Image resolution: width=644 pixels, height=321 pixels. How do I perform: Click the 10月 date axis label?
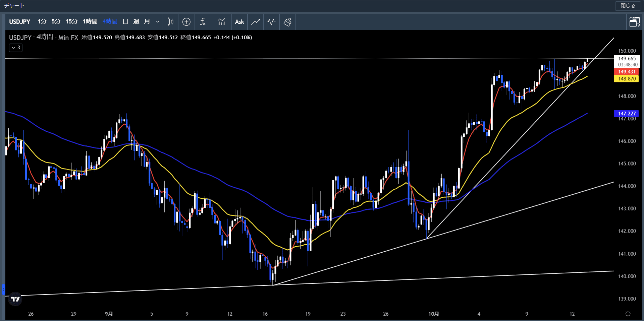pos(433,314)
